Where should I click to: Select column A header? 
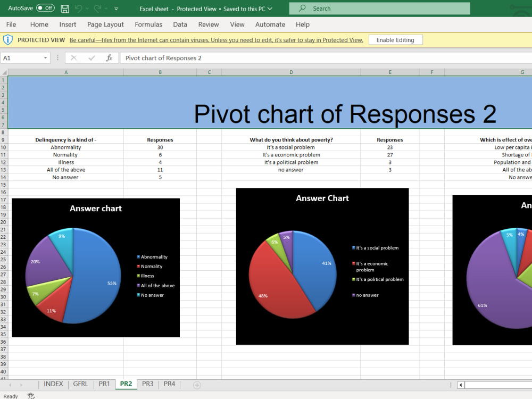tap(66, 72)
